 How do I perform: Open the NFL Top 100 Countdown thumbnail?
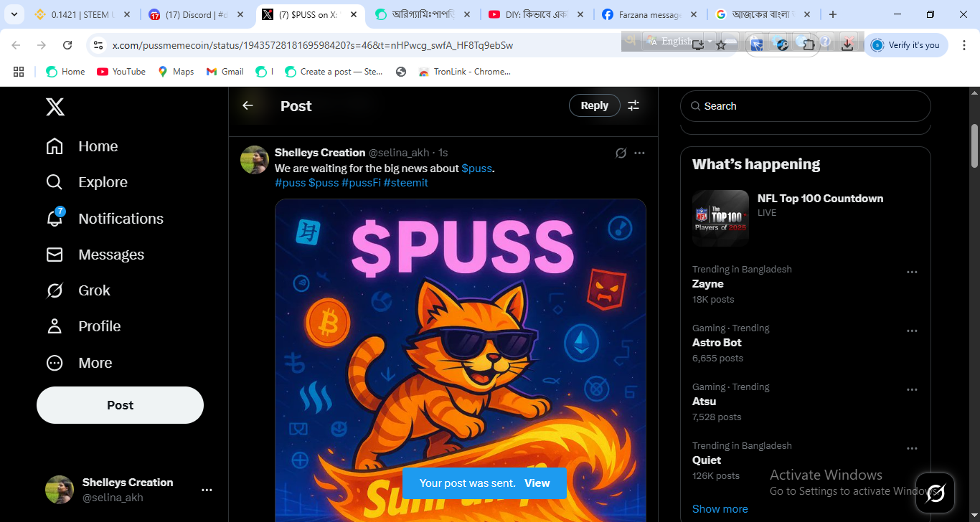click(720, 218)
